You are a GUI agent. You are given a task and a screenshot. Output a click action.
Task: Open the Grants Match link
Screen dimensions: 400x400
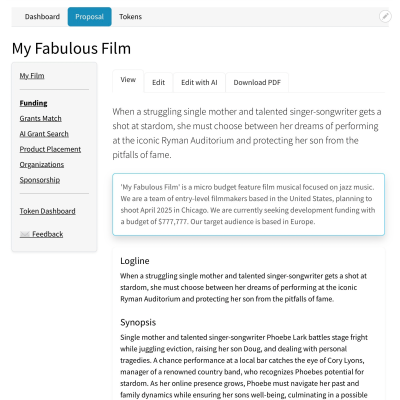(x=41, y=119)
